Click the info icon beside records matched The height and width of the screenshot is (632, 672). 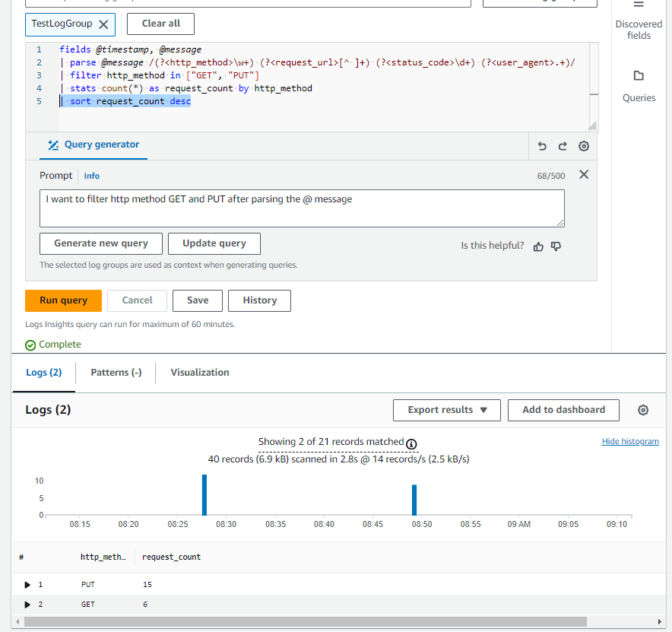pyautogui.click(x=411, y=444)
